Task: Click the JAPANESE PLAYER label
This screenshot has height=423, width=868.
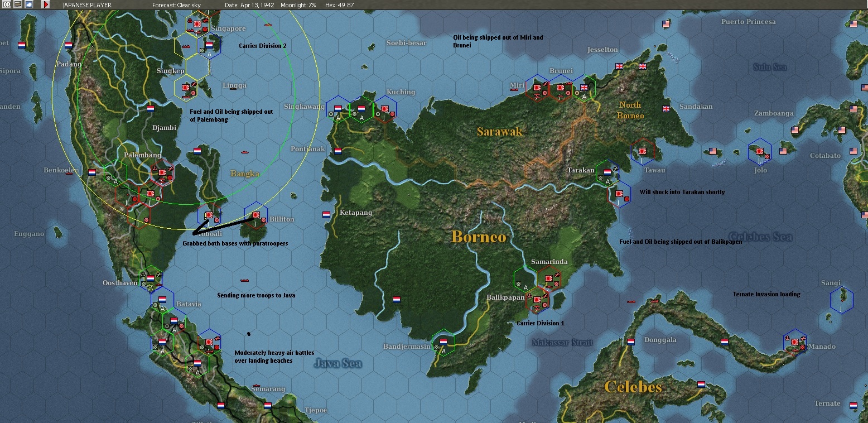Action: tap(87, 5)
